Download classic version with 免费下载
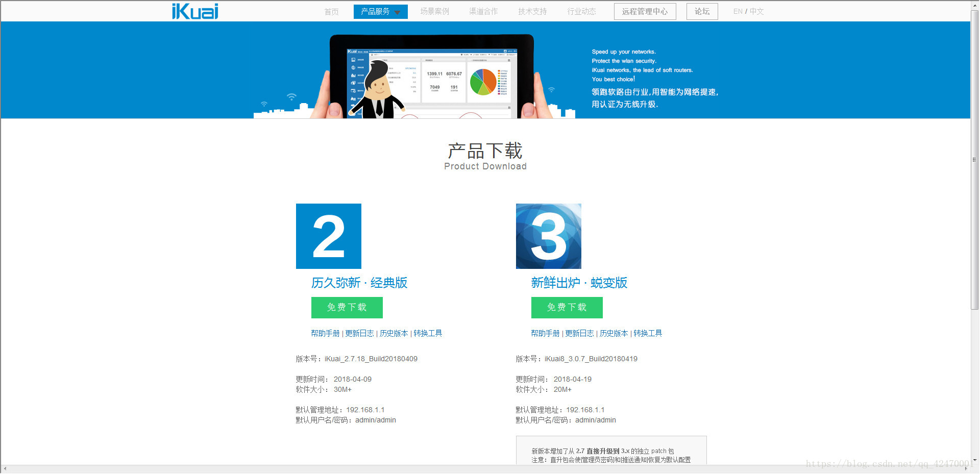Screen dimensions: 980x474 [x=347, y=307]
